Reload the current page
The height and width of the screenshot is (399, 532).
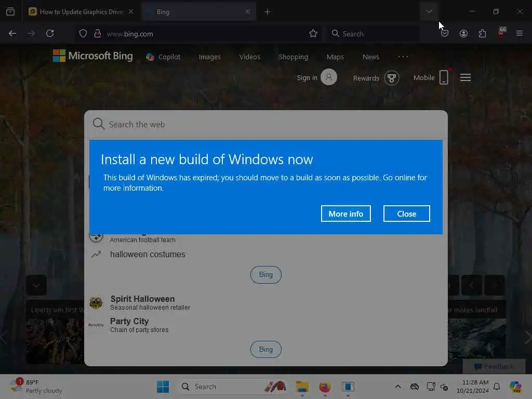tap(50, 33)
